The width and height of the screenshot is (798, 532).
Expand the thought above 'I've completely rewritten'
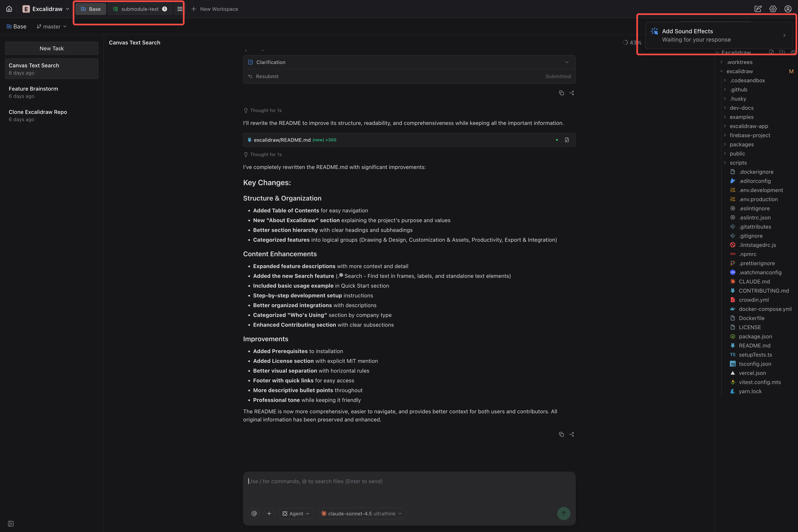click(263, 154)
